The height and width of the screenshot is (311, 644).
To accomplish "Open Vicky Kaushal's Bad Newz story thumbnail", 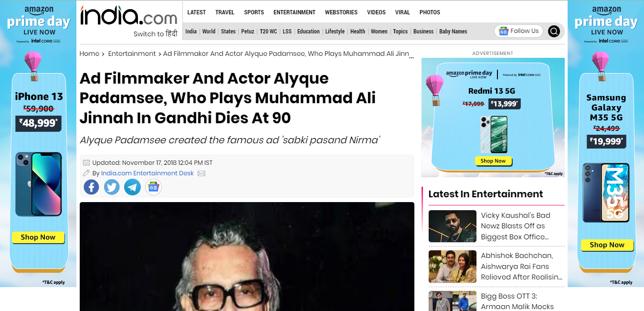I will pyautogui.click(x=453, y=226).
